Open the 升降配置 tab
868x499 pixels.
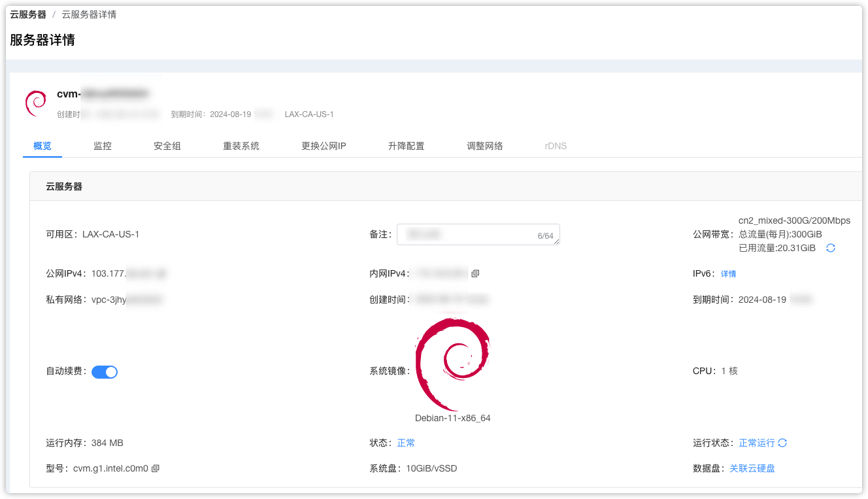pos(406,146)
